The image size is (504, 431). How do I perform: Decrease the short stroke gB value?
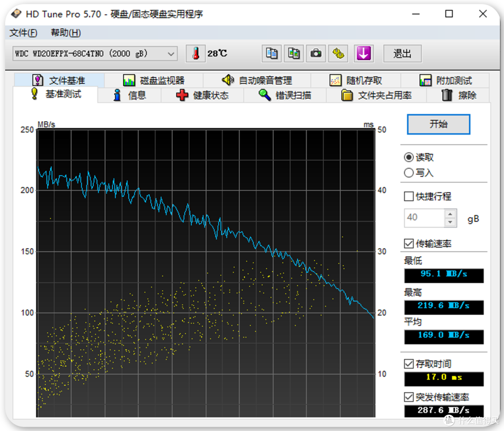click(450, 222)
